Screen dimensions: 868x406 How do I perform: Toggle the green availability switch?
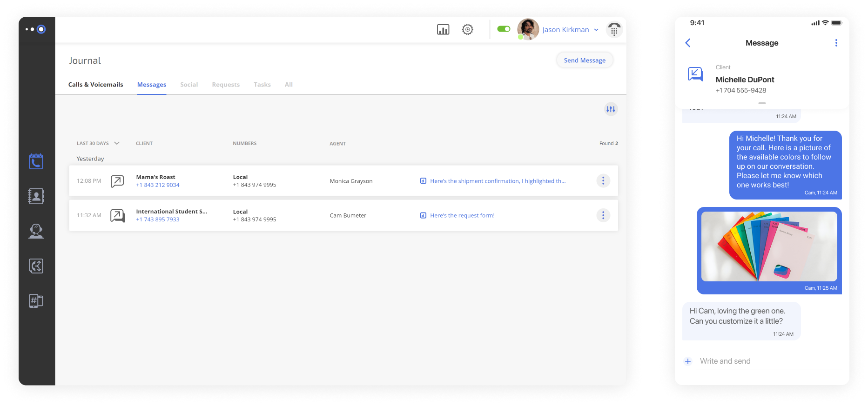(x=504, y=29)
